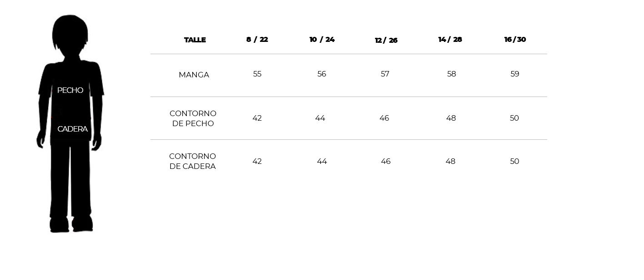644x280 pixels.
Task: Select the 10 / 24 size header
Action: click(322, 40)
